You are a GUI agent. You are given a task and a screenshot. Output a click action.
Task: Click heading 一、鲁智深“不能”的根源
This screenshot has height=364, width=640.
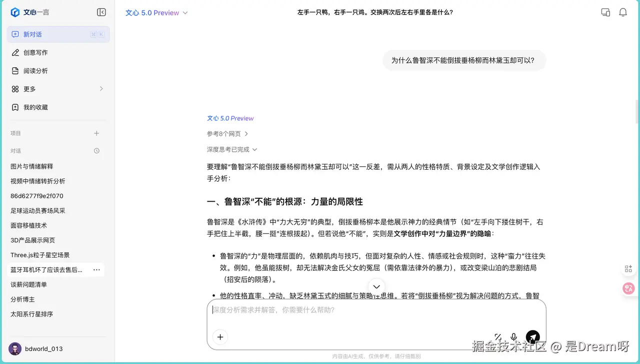284,202
